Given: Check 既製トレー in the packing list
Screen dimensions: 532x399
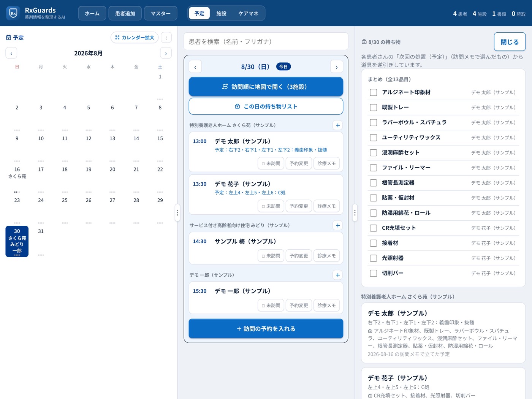Looking at the screenshot, I should [374, 108].
